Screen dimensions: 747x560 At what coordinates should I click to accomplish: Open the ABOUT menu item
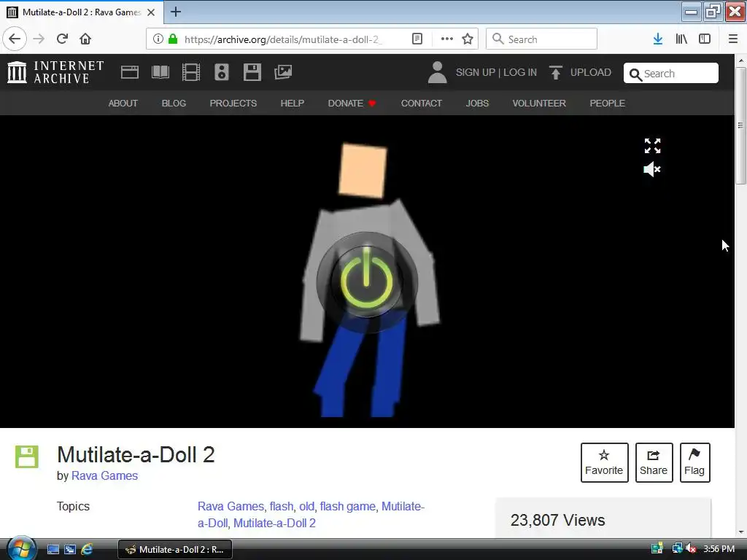pos(123,104)
